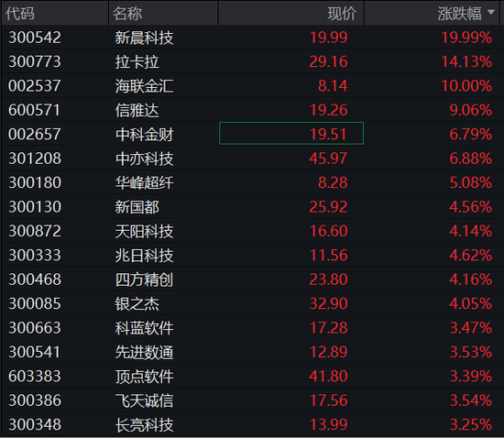
Task: Open 兆日科技 stock name
Action: click(x=144, y=256)
